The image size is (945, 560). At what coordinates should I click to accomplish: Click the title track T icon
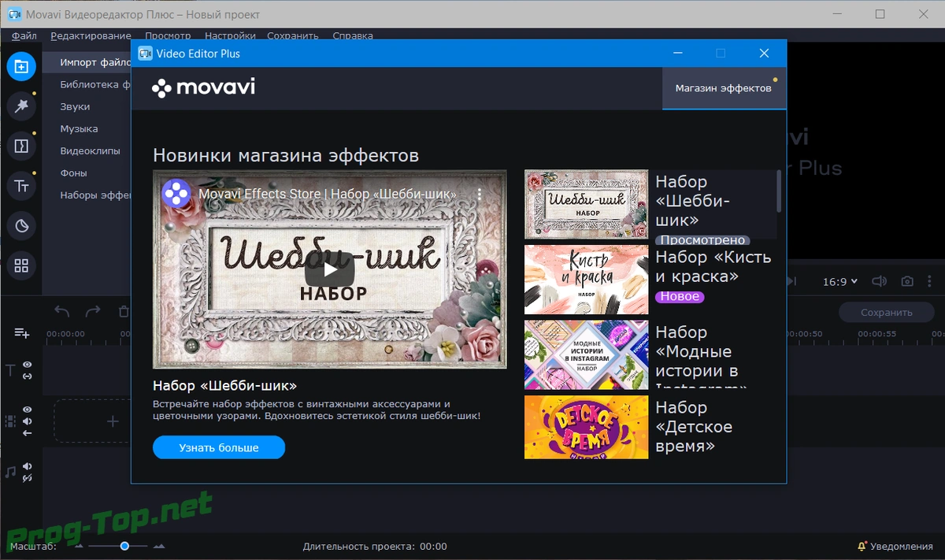point(10,370)
